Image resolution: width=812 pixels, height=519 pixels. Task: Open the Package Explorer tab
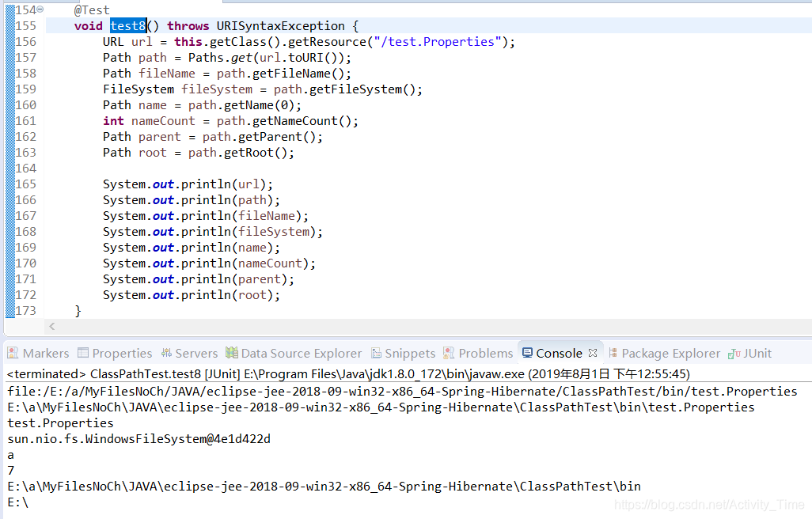pyautogui.click(x=665, y=353)
